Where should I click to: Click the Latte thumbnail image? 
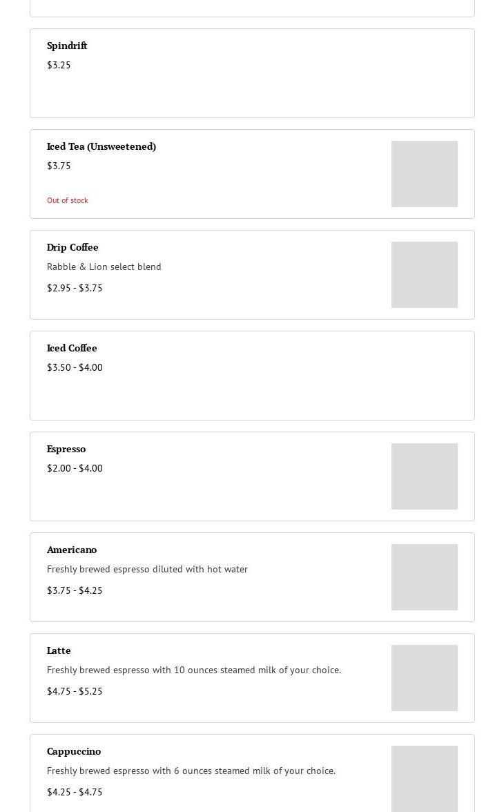(424, 678)
